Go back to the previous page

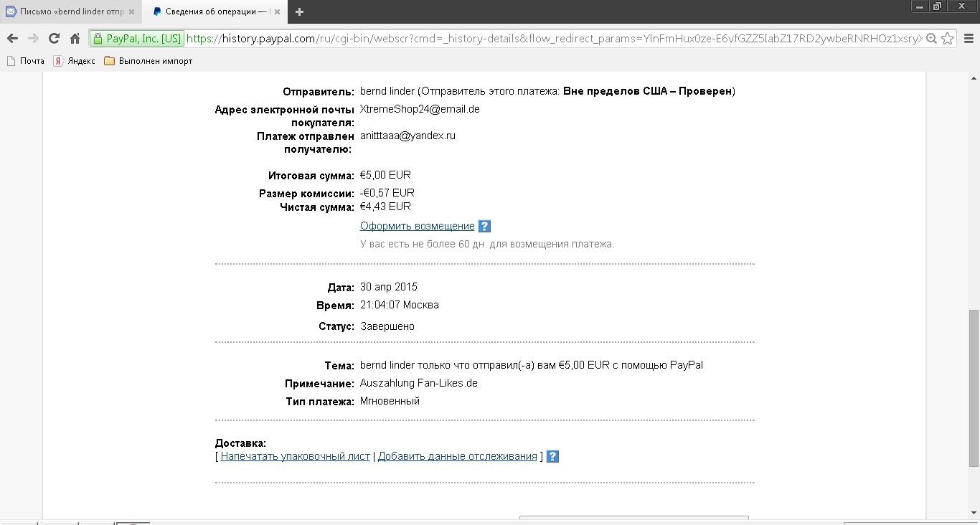[12, 39]
